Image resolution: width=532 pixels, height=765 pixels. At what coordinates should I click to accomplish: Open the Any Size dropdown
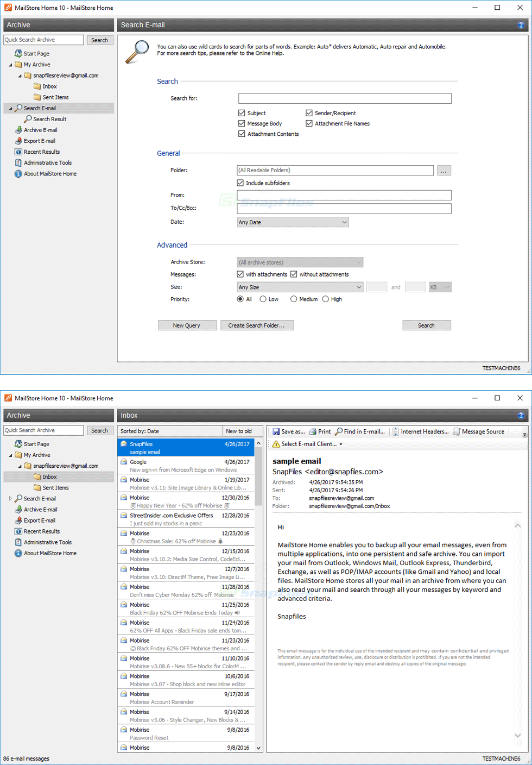[x=300, y=287]
